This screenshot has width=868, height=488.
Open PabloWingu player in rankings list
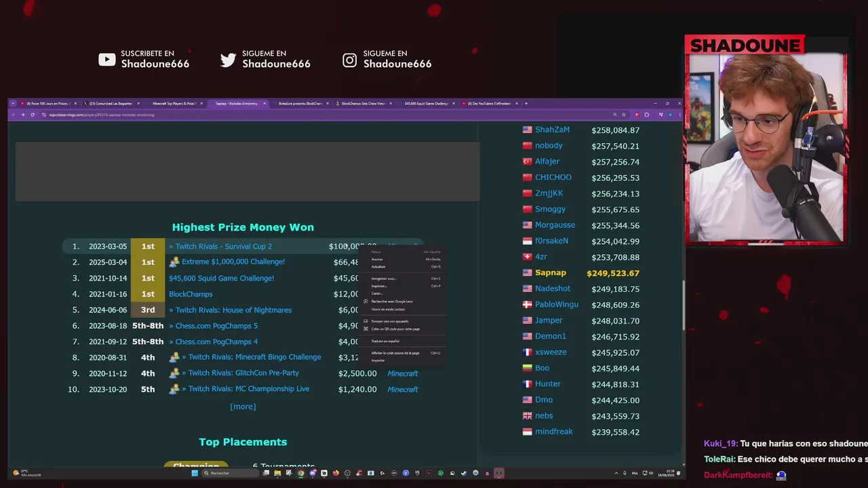tap(557, 304)
